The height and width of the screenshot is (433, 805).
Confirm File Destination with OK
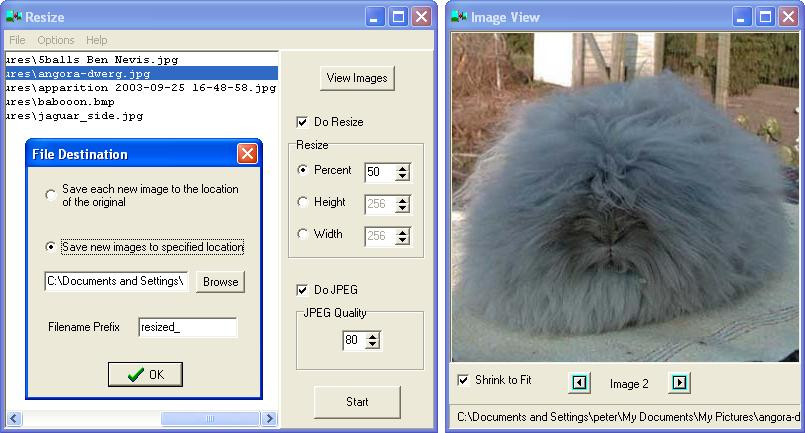pyautogui.click(x=145, y=374)
